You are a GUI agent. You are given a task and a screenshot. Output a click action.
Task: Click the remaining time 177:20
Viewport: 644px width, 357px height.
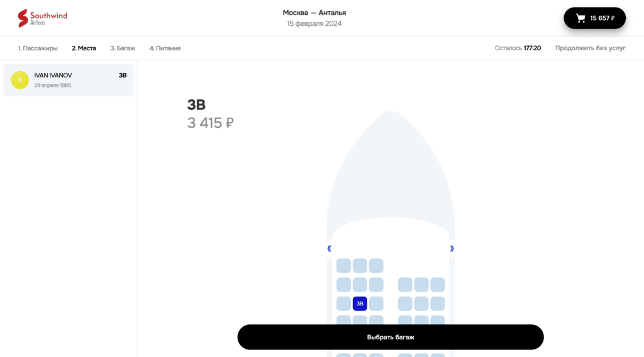click(x=532, y=48)
